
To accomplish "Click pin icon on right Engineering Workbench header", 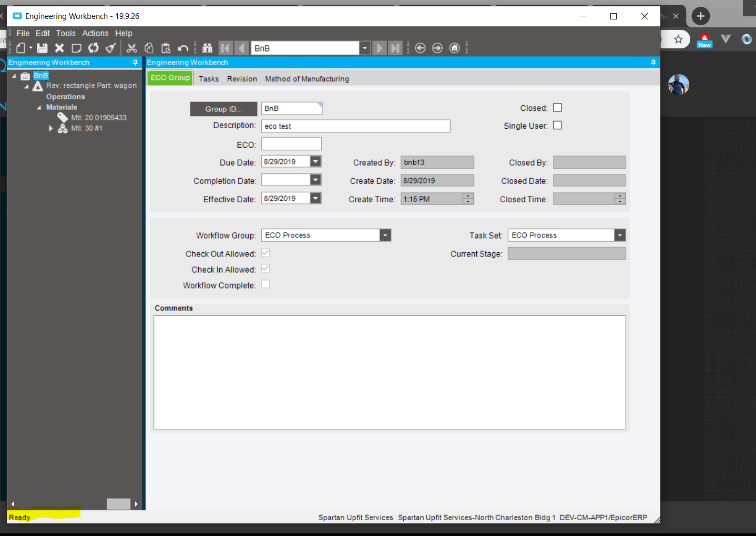I will pos(653,63).
